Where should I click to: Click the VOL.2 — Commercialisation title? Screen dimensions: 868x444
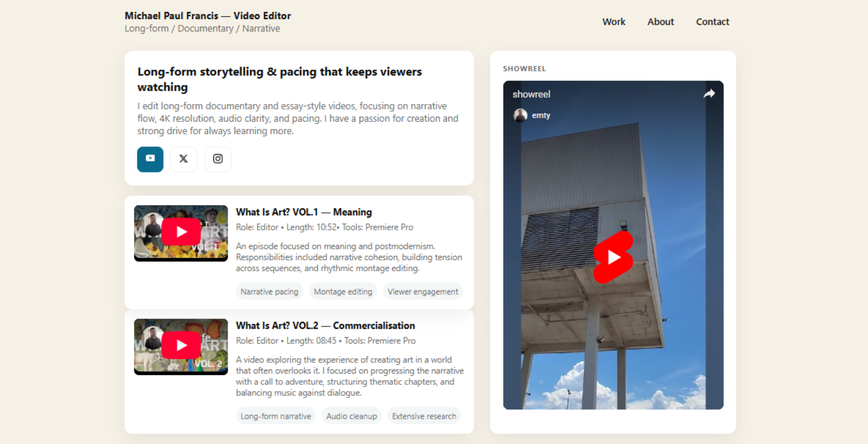pyautogui.click(x=325, y=326)
